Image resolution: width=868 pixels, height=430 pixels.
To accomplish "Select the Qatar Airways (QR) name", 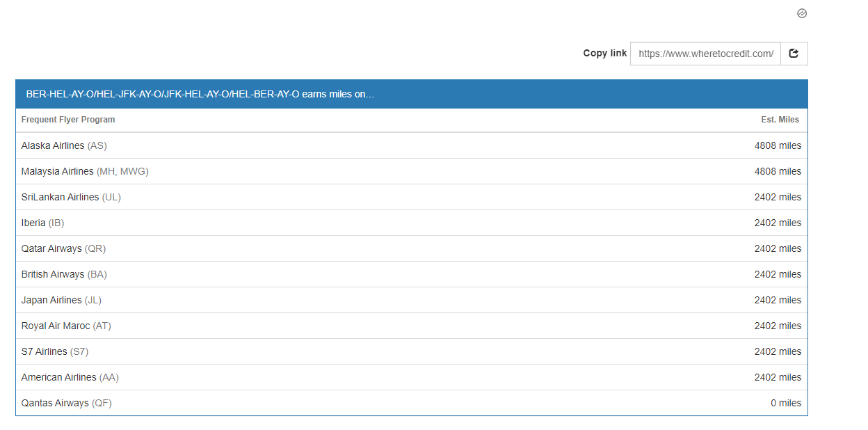I will 63,248.
